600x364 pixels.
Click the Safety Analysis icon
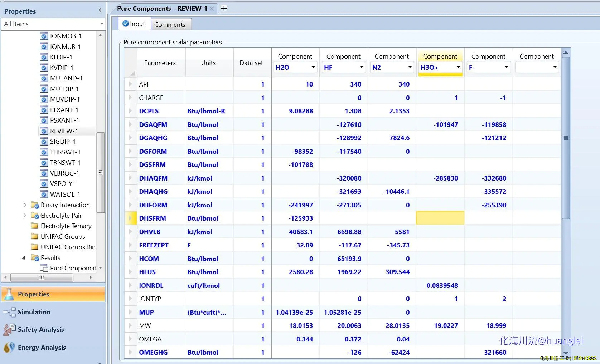tap(9, 330)
